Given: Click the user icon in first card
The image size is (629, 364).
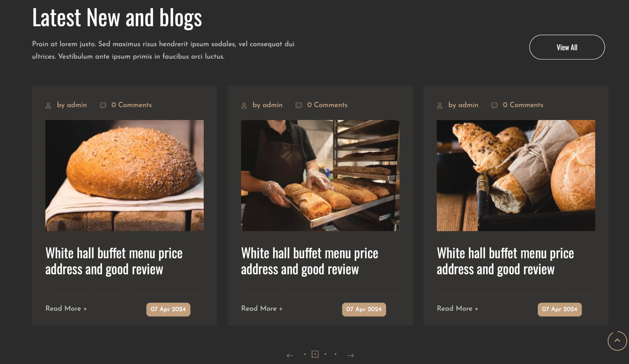Looking at the screenshot, I should coord(48,105).
